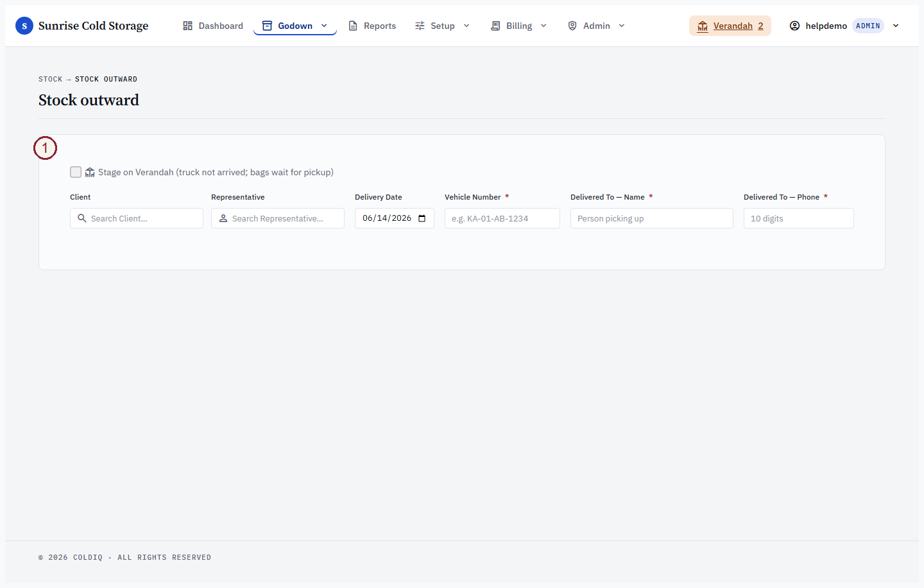The width and height of the screenshot is (924, 588).
Task: Click the helpdemo user avatar icon
Action: coord(794,26)
